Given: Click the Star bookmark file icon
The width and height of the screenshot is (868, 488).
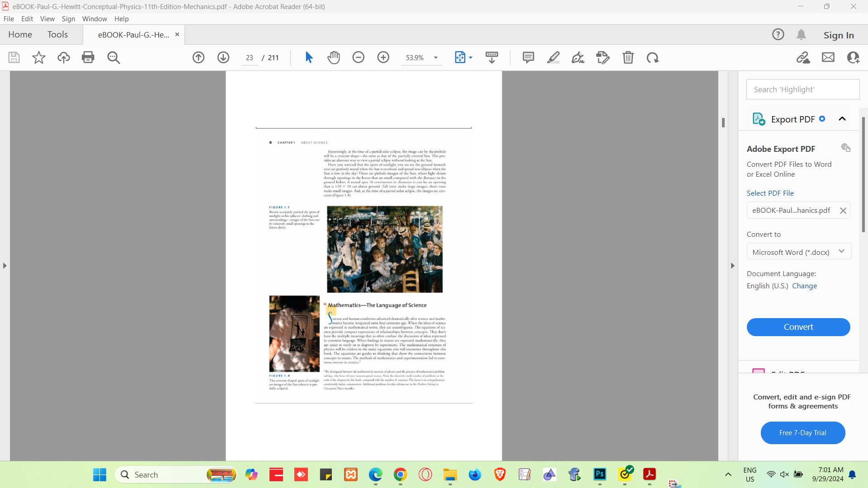Looking at the screenshot, I should [x=39, y=57].
